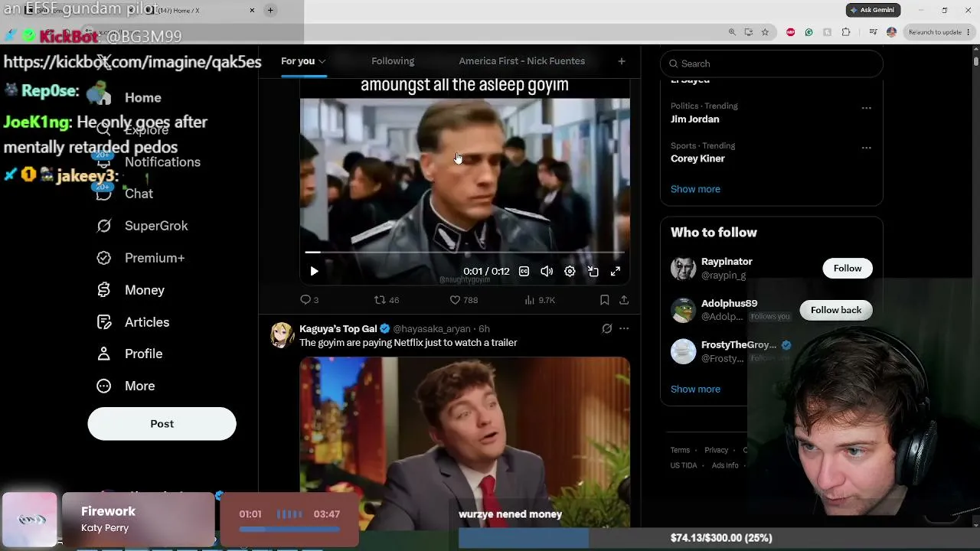Screen dimensions: 980x551
Task: Expand the More menu in sidebar
Action: click(x=126, y=386)
